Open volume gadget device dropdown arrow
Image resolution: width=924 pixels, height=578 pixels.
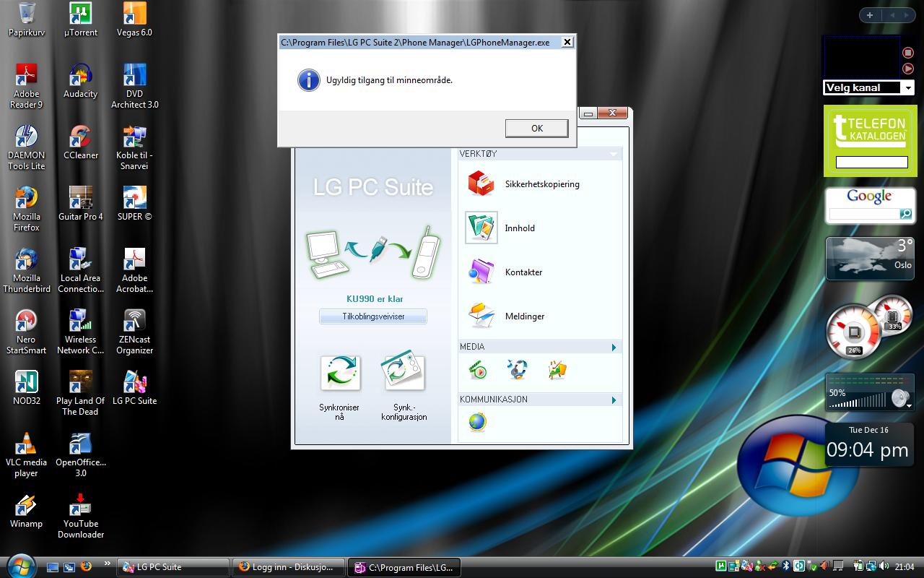(x=909, y=406)
